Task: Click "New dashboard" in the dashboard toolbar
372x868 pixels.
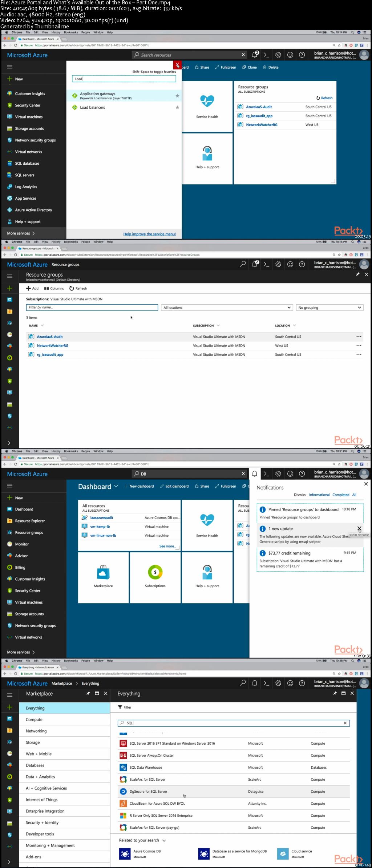Action: pyautogui.click(x=139, y=486)
